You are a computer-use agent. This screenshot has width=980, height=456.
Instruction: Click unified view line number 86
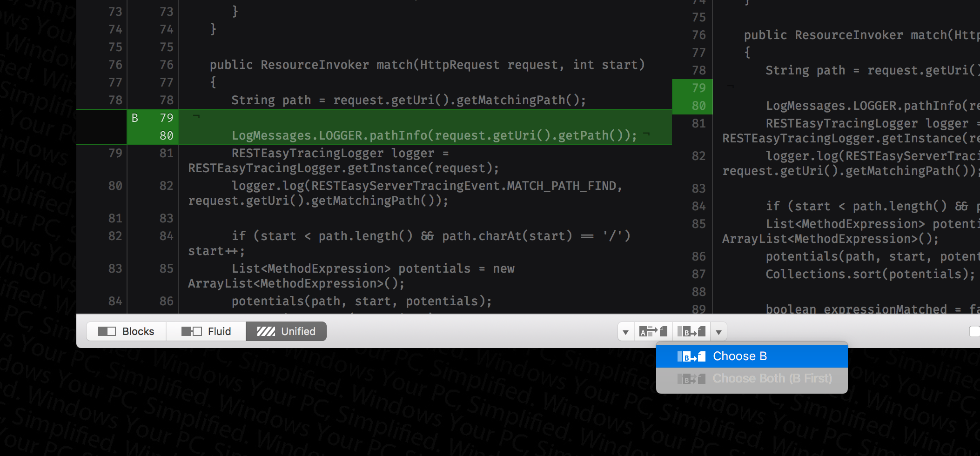[x=166, y=301]
